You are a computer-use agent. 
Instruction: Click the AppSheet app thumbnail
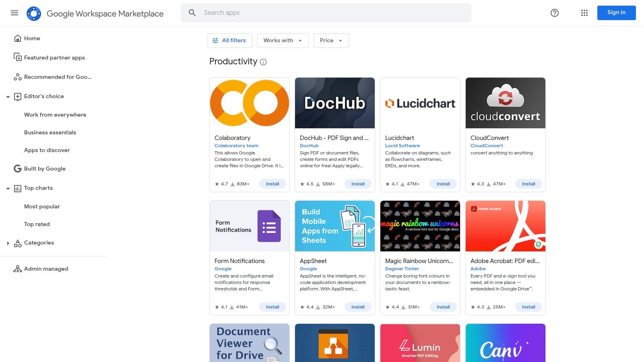(x=334, y=226)
